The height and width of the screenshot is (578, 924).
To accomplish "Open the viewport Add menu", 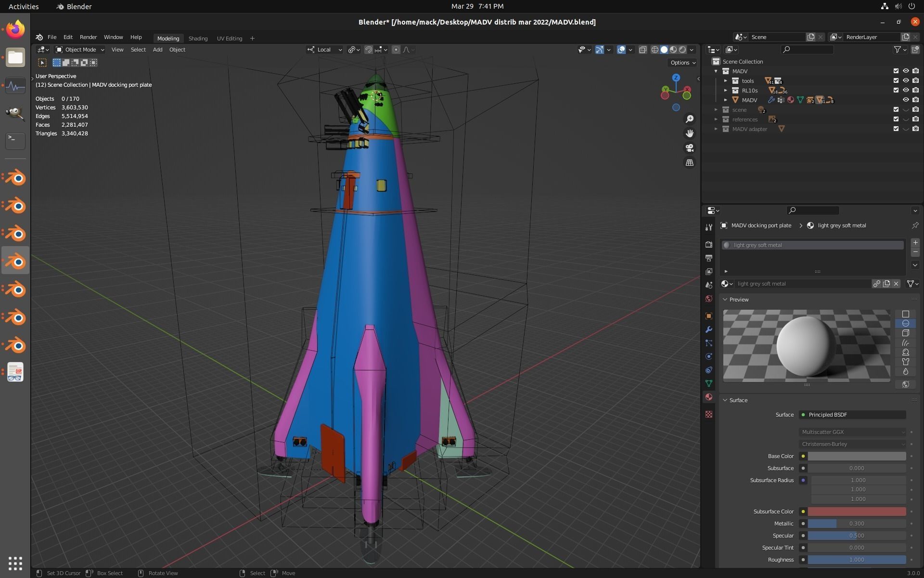I will (x=157, y=50).
